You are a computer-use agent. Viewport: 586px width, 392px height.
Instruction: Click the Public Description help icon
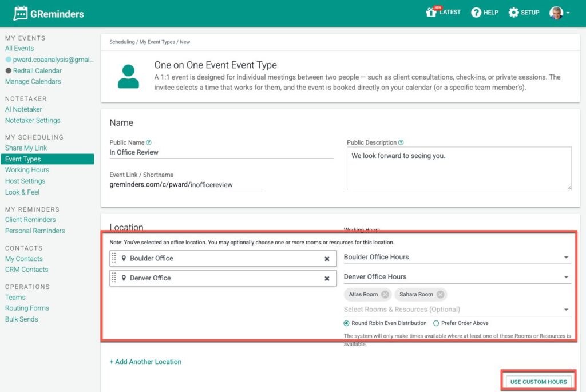tap(401, 142)
